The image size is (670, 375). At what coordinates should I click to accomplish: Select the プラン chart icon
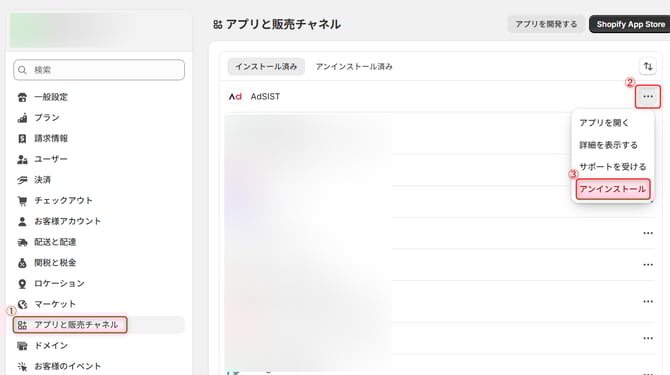[22, 118]
